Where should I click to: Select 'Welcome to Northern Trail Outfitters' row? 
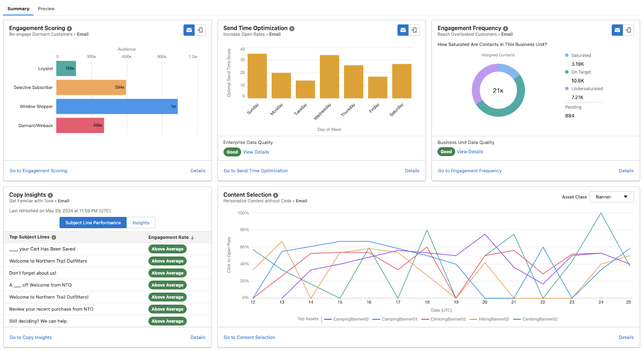[107, 261]
